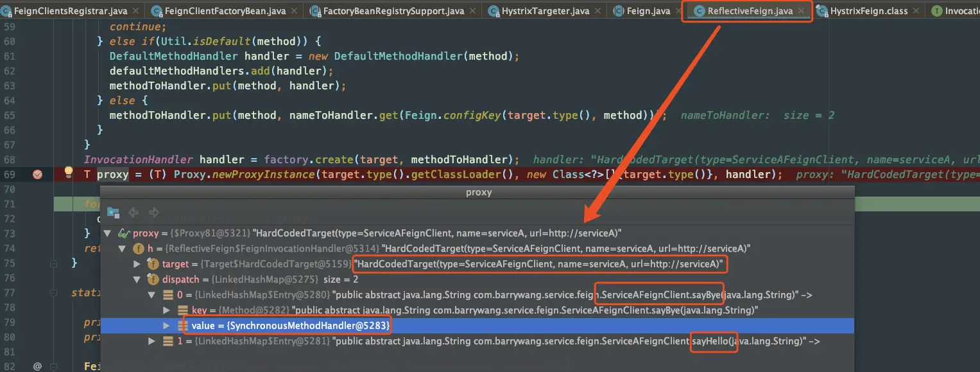Click the tree view icon in proxy popup toolbar

[x=113, y=212]
